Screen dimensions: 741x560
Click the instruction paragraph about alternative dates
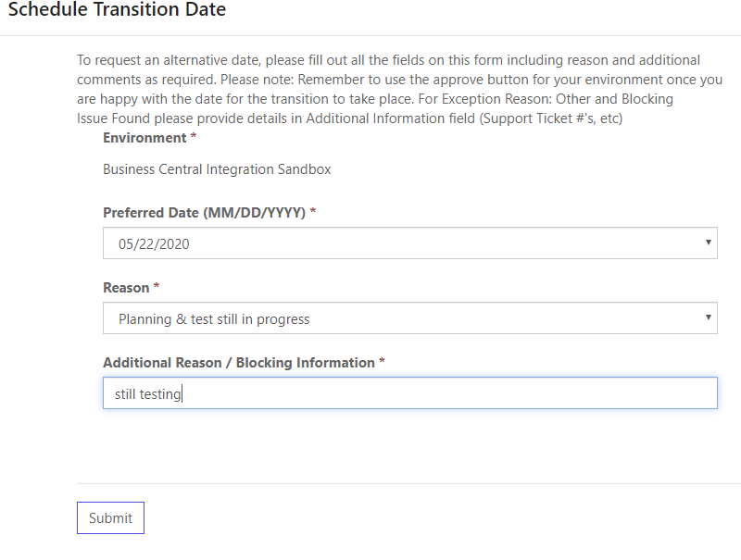(400, 89)
